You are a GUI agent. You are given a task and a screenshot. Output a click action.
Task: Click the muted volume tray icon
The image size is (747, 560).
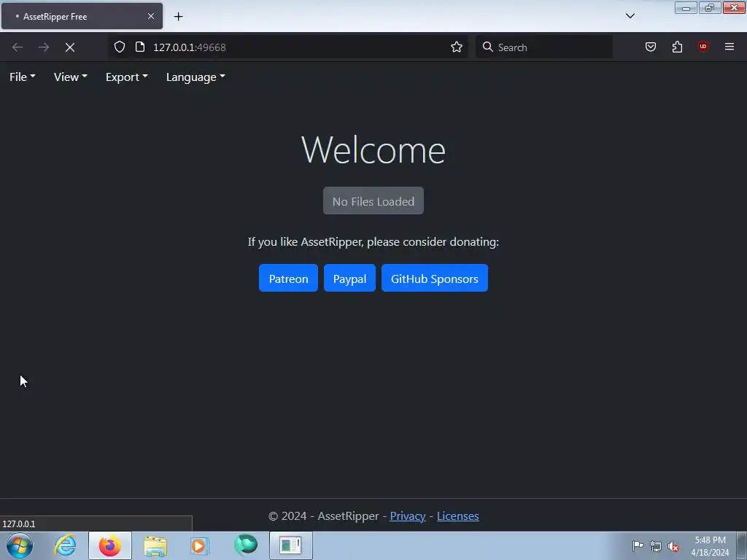673,546
